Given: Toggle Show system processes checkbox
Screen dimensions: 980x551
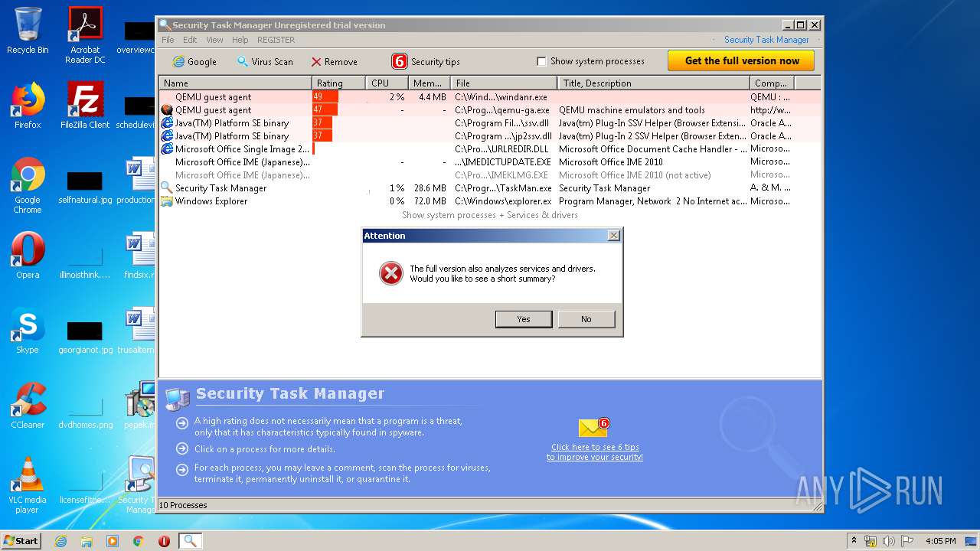Looking at the screenshot, I should point(541,61).
